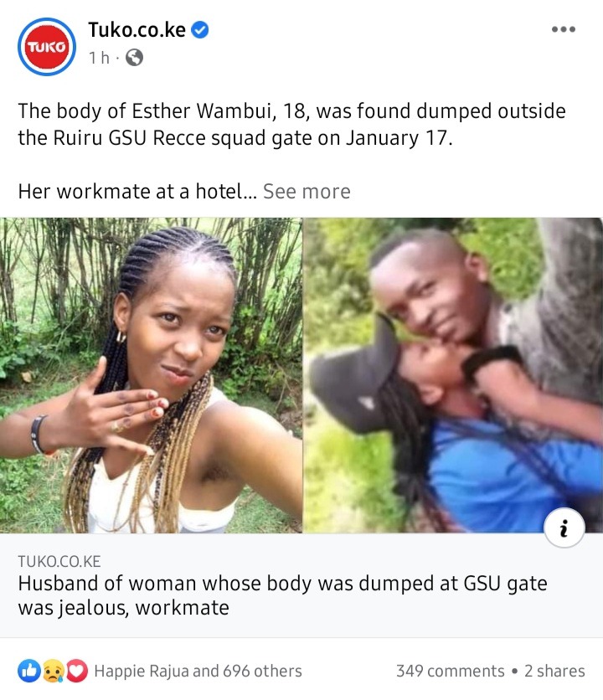Tap the globe public audience icon
Viewport: 603px width, 700px height.
(x=135, y=58)
